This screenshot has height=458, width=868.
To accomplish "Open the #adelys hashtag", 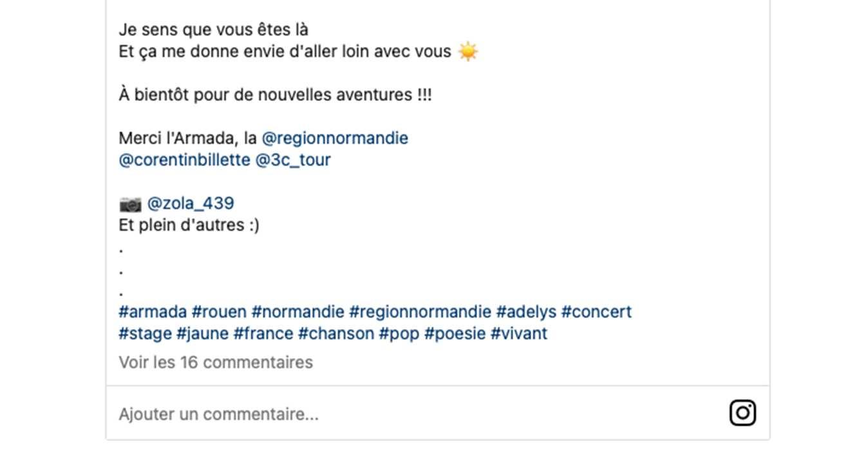I will click(525, 312).
